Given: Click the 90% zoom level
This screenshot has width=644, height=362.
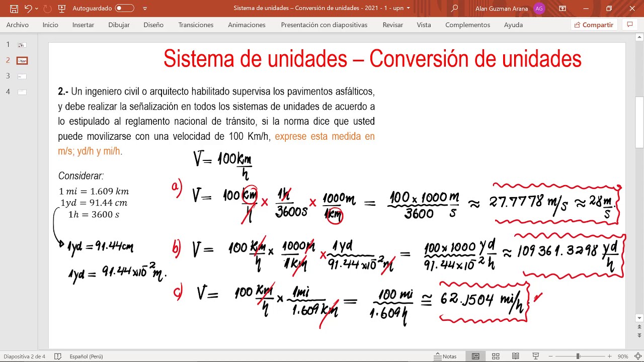Looking at the screenshot, I should [x=623, y=356].
